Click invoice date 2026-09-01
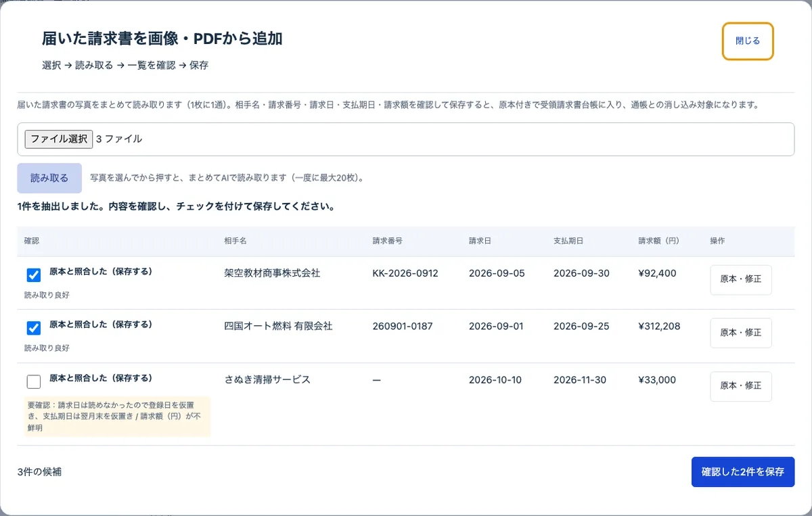 496,326
